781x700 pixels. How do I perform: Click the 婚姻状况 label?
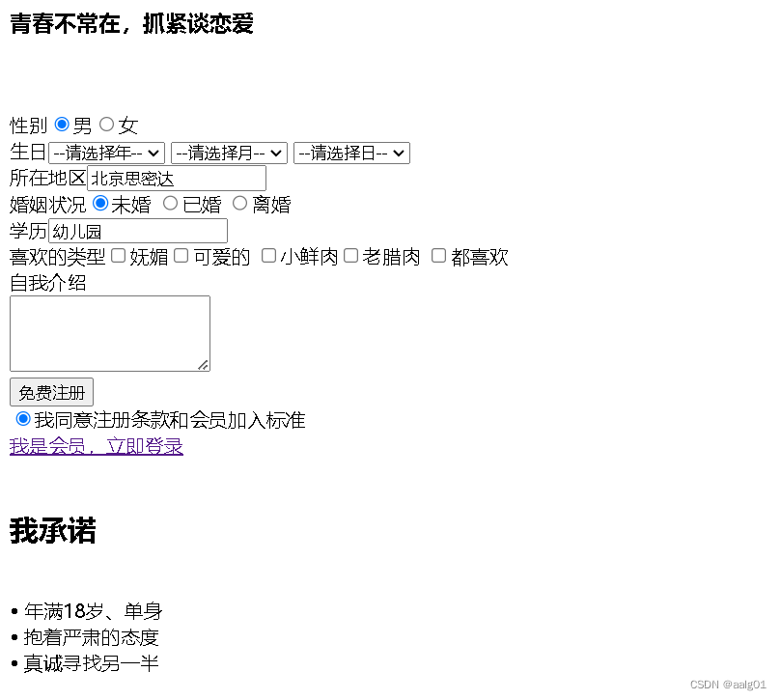coord(48,205)
